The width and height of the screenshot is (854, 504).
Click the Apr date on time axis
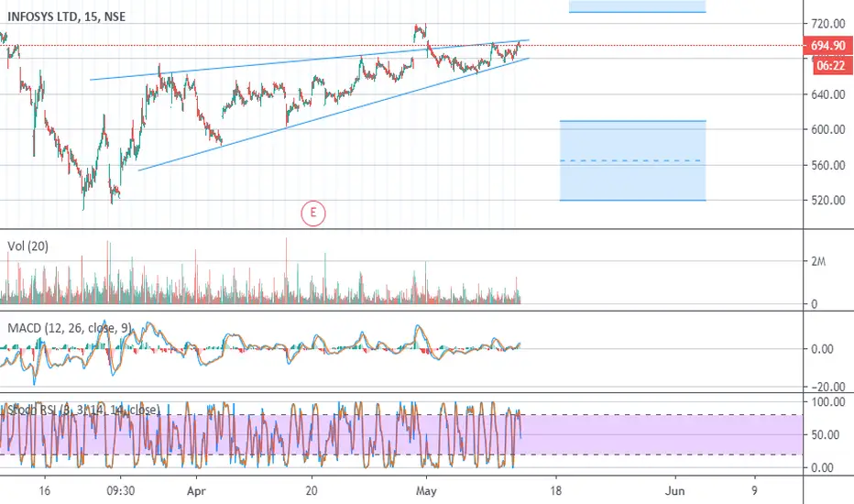[x=196, y=491]
